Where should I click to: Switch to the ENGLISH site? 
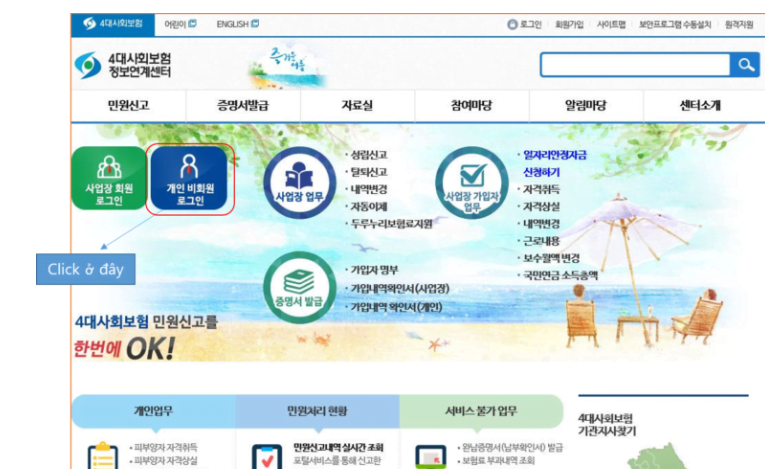pos(238,24)
